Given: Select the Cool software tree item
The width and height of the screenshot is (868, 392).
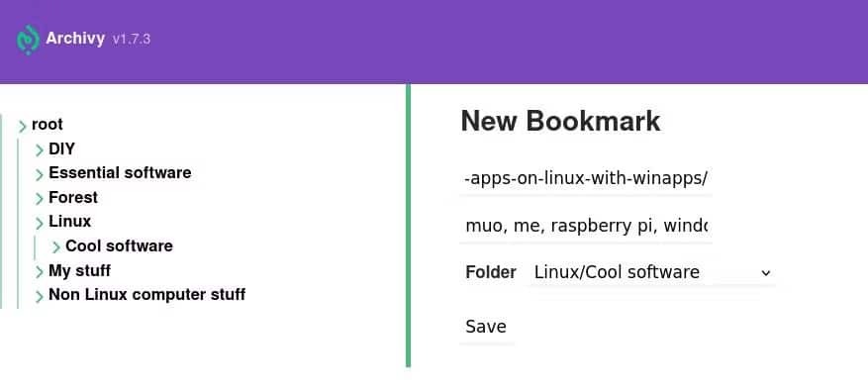Looking at the screenshot, I should 119,245.
